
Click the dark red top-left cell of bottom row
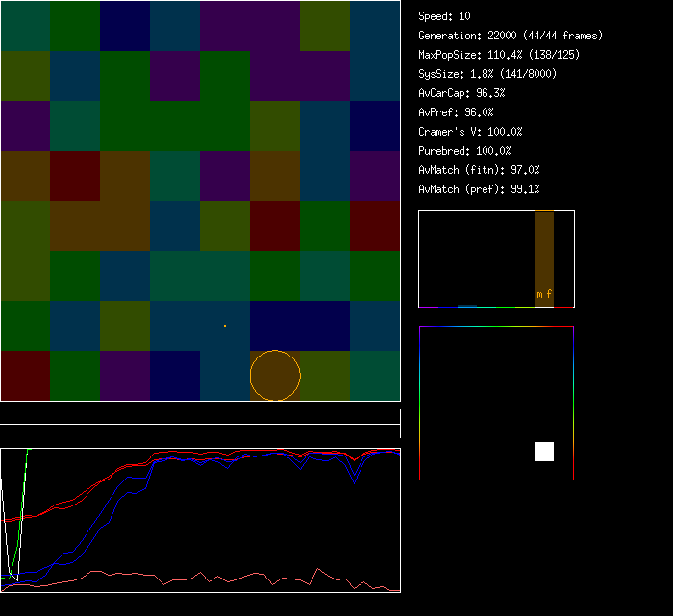(25, 376)
